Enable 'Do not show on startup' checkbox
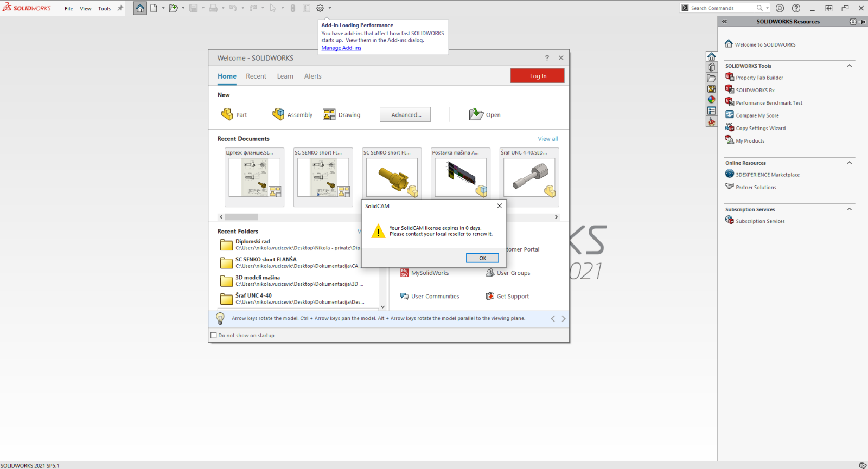 214,336
